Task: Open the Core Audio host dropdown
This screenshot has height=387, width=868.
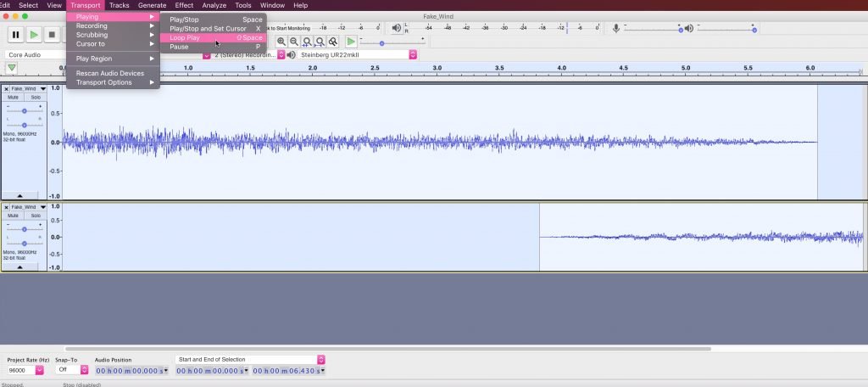Action: click(x=36, y=54)
